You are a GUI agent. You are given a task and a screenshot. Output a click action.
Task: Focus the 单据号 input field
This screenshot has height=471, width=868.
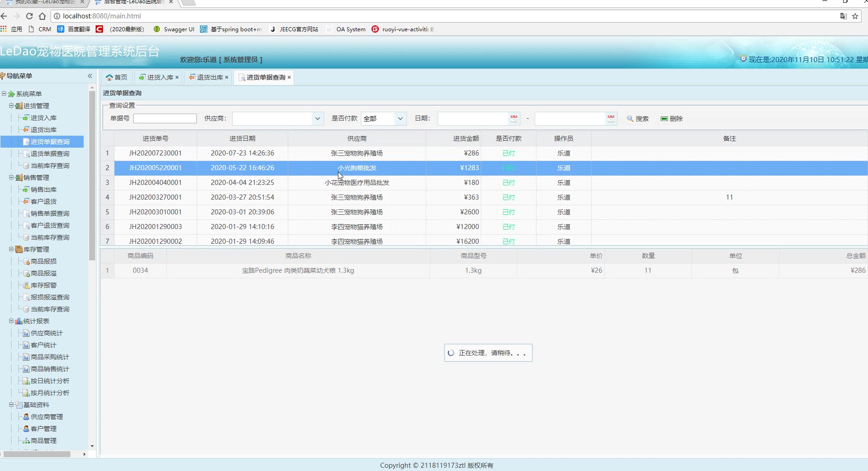point(165,119)
